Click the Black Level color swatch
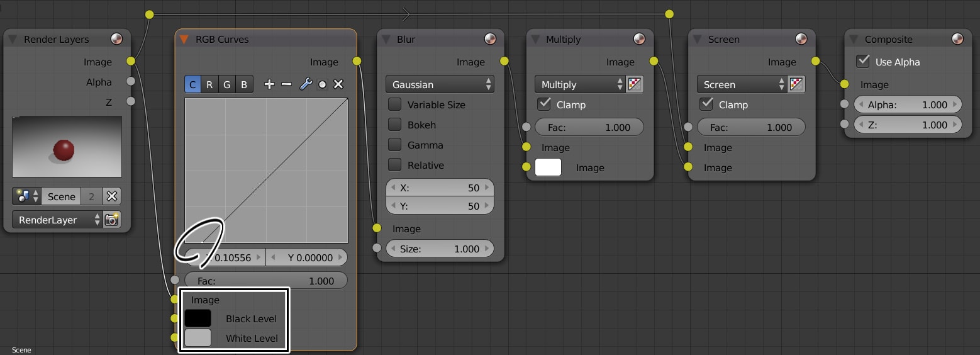The width and height of the screenshot is (980, 355). pyautogui.click(x=198, y=318)
